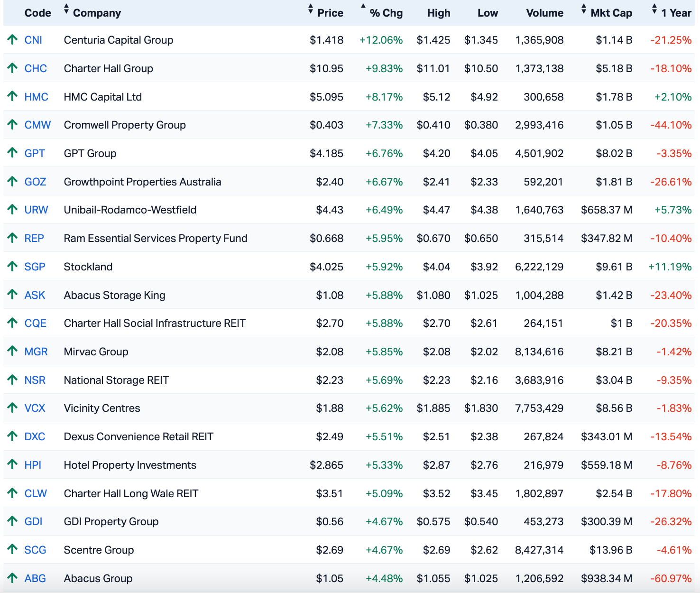This screenshot has width=700, height=593.
Task: Open CQE stock code link
Action: tap(36, 323)
